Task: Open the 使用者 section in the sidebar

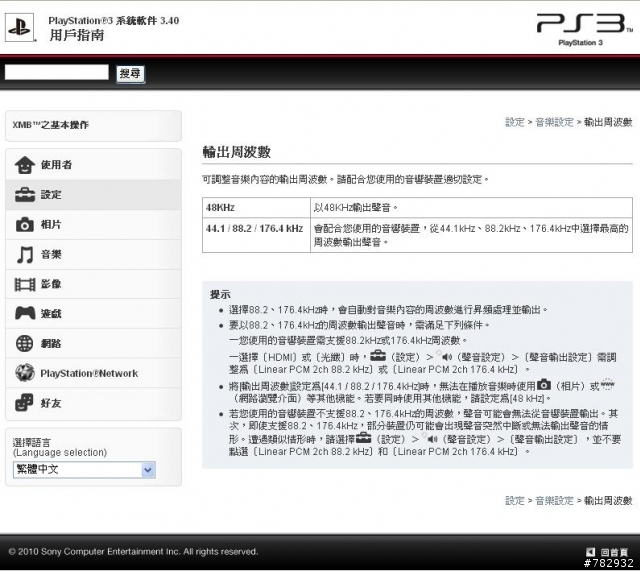Action: pyautogui.click(x=93, y=164)
